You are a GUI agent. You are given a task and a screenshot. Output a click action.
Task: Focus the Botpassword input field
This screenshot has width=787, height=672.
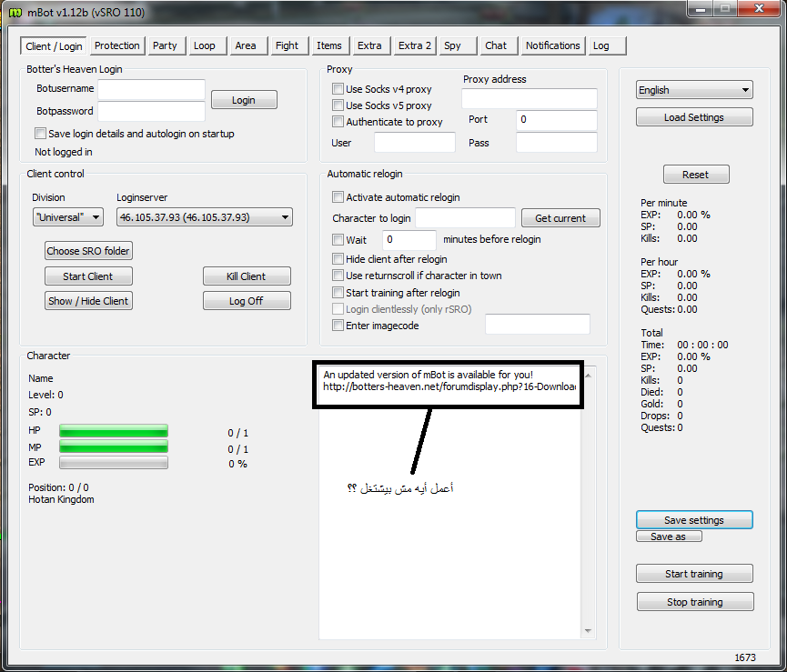pos(151,111)
